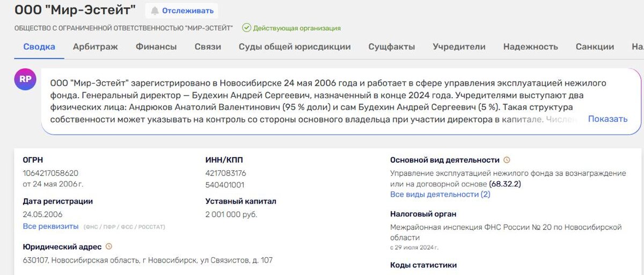
Task: Expand Все виды деятельности (2) list
Action: click(x=440, y=194)
